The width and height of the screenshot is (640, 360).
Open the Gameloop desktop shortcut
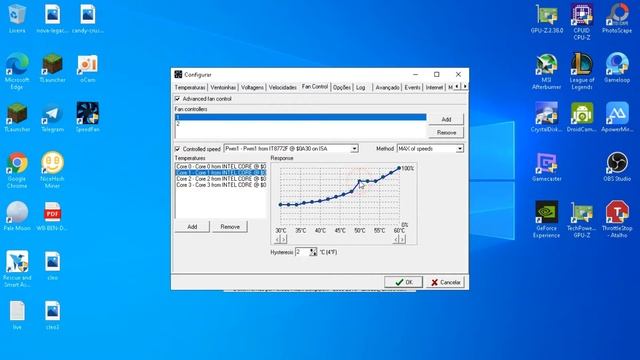[x=617, y=68]
